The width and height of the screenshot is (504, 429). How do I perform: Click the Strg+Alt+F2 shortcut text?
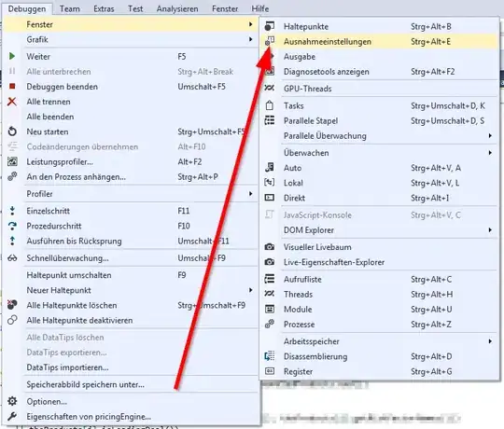(x=433, y=72)
